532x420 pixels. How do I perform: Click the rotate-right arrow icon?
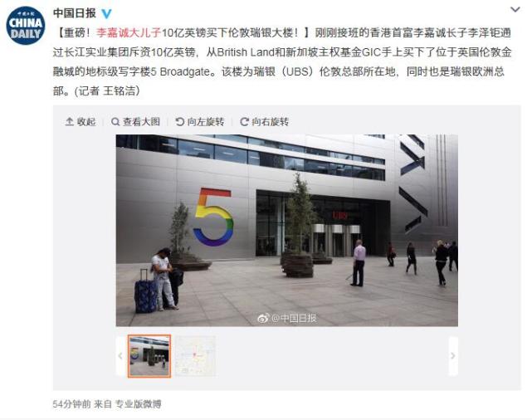(x=244, y=121)
